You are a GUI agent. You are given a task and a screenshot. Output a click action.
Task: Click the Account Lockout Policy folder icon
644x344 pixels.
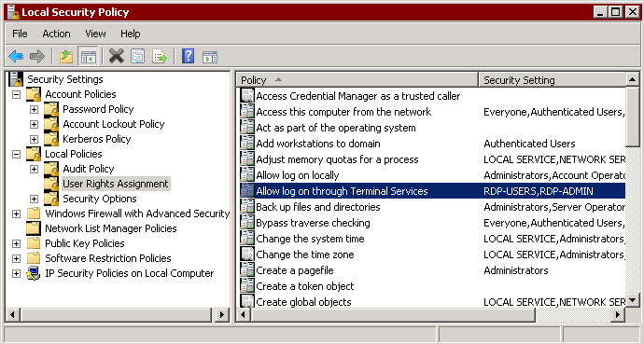click(x=51, y=124)
